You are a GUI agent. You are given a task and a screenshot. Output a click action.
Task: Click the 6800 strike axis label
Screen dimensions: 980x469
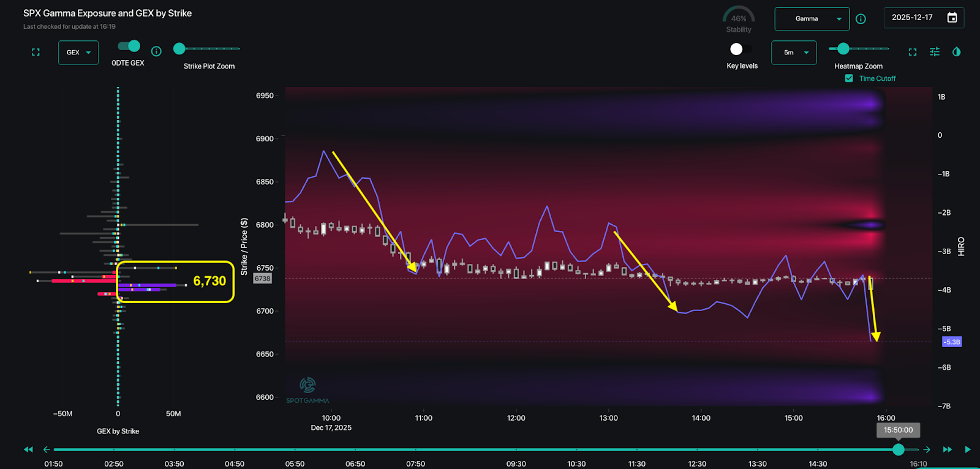click(x=265, y=225)
